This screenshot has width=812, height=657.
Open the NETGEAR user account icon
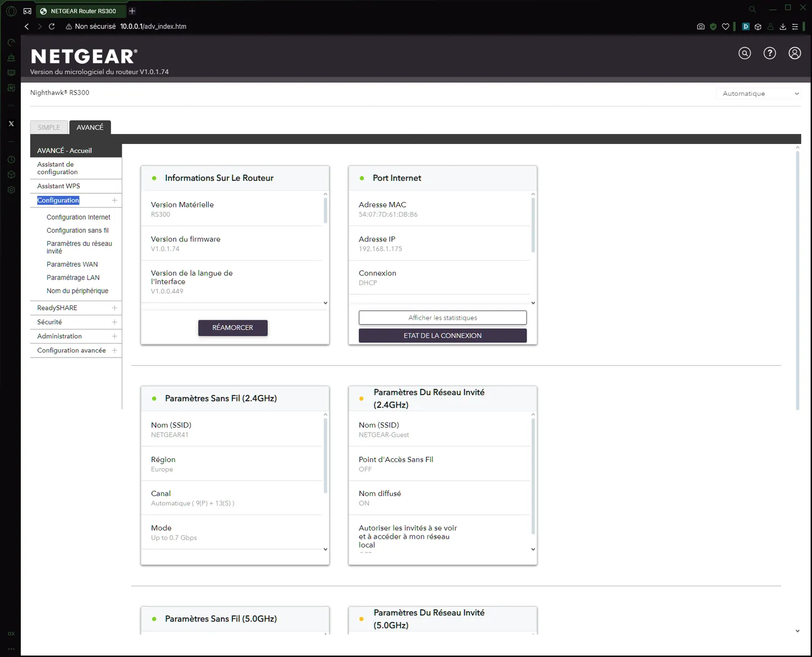(795, 53)
